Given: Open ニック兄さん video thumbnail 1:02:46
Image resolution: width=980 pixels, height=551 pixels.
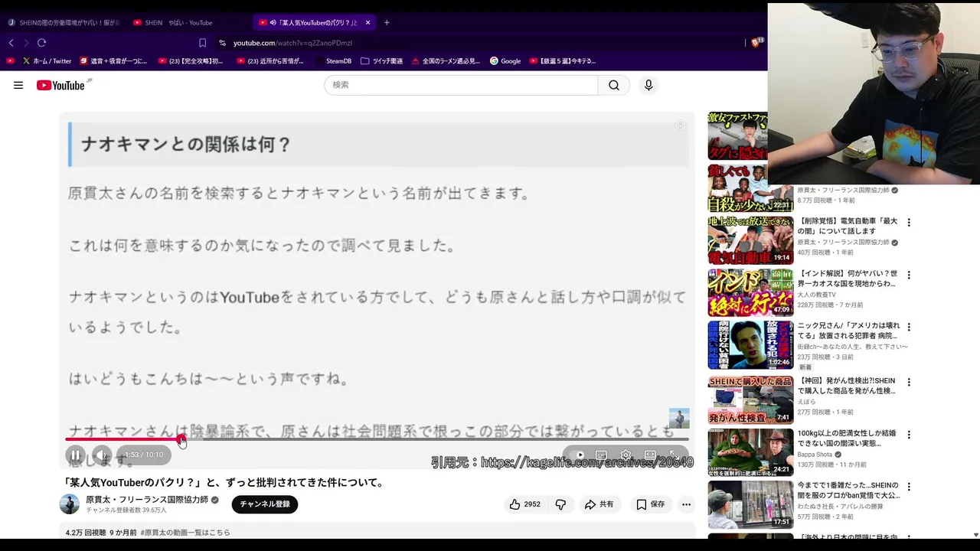Looking at the screenshot, I should (750, 345).
